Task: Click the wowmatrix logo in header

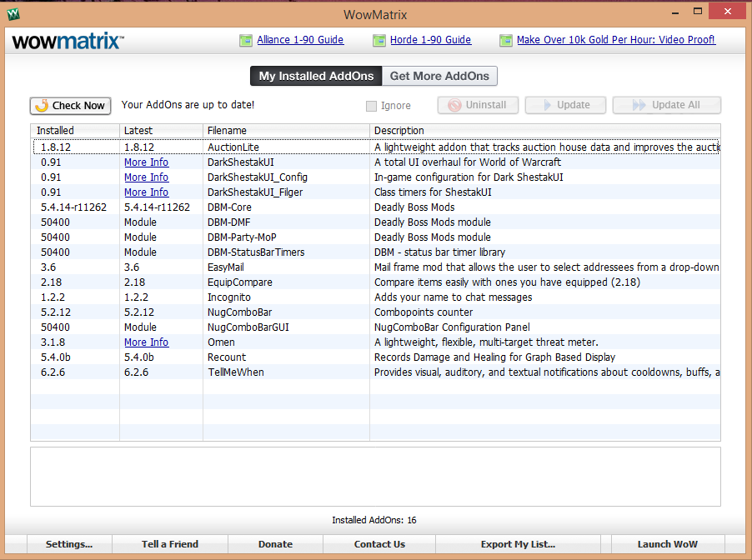Action: (68, 41)
